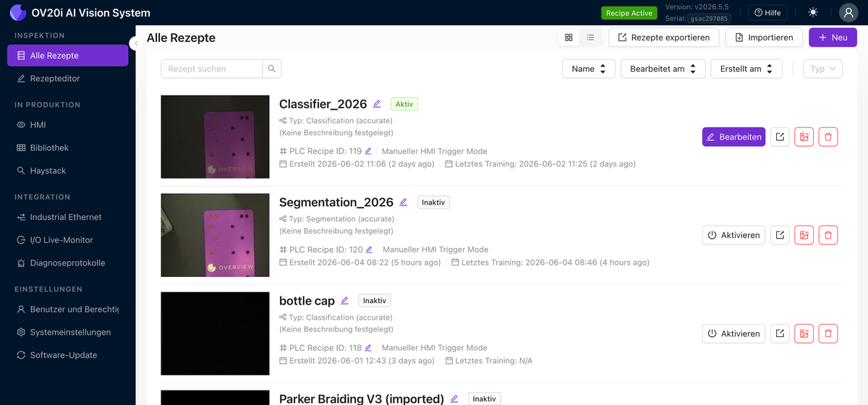Click image-delete icon for bottle cap
Viewport: 868px width, 405px height.
tap(804, 333)
